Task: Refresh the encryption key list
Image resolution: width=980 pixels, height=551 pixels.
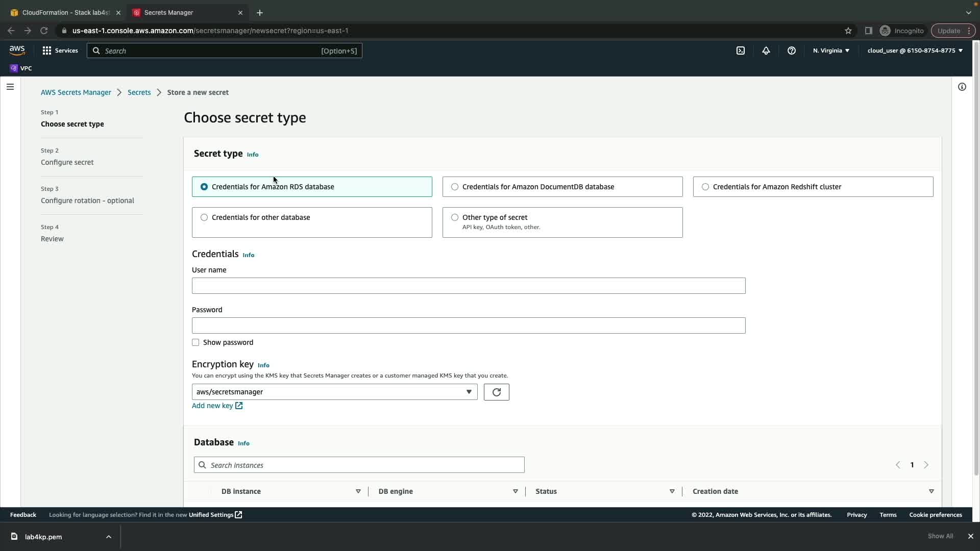Action: point(496,392)
